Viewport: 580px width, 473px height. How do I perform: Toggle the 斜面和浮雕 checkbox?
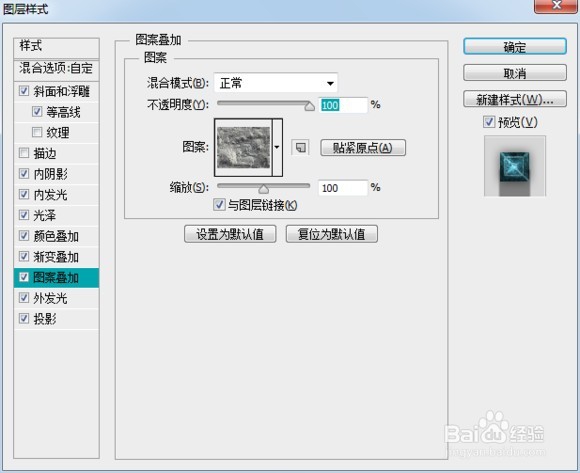24,91
